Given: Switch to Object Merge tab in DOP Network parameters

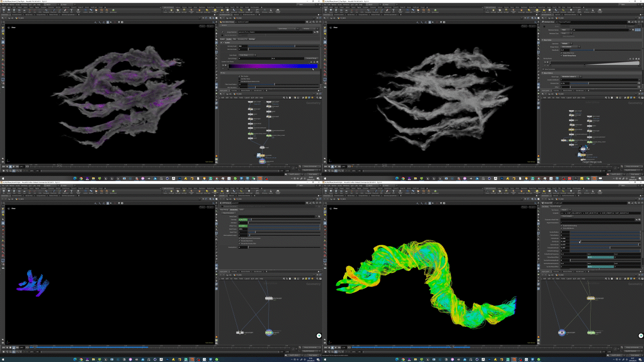Looking at the screenshot, I should click(x=224, y=209).
